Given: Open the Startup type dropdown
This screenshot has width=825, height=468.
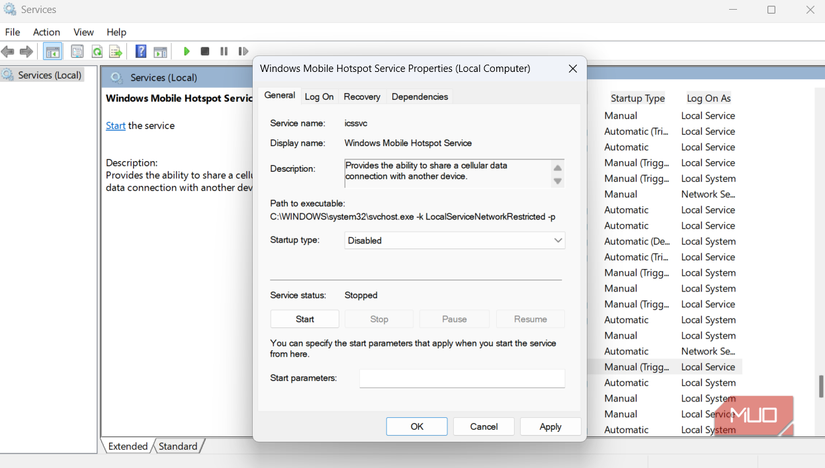Looking at the screenshot, I should click(x=455, y=241).
